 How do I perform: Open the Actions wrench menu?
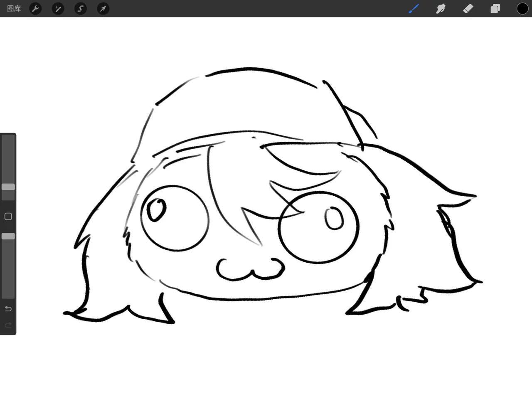click(x=36, y=8)
